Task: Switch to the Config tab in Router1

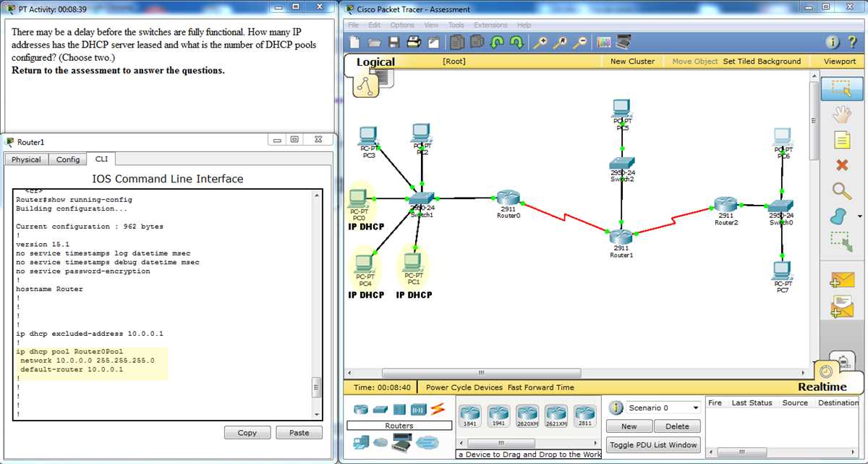Action: click(x=68, y=159)
